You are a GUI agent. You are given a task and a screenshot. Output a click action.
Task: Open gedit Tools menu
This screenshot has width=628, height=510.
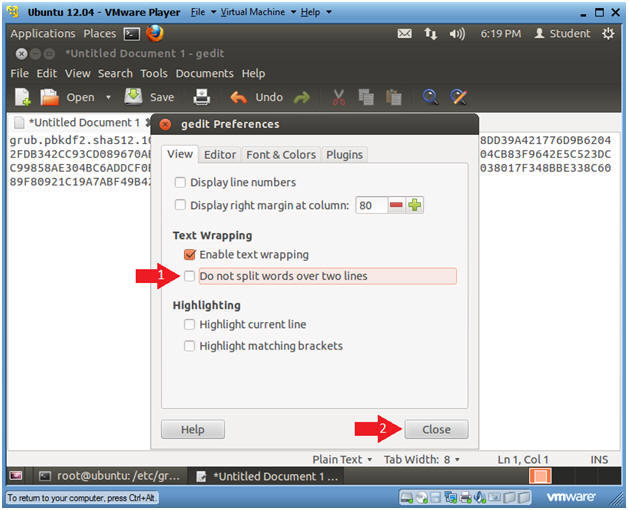(x=154, y=73)
